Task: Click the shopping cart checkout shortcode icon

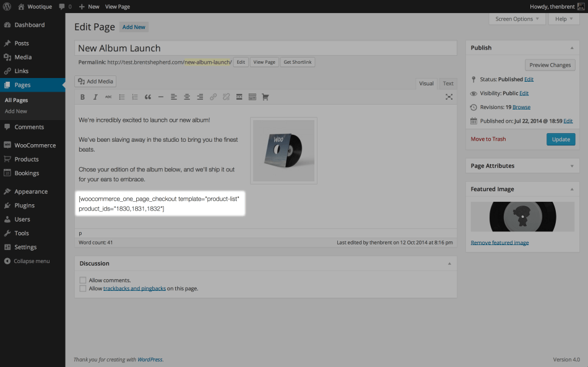Action: click(266, 97)
